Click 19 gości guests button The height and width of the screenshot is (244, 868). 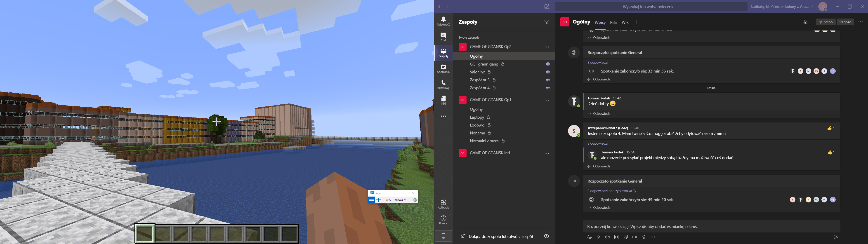tap(845, 22)
